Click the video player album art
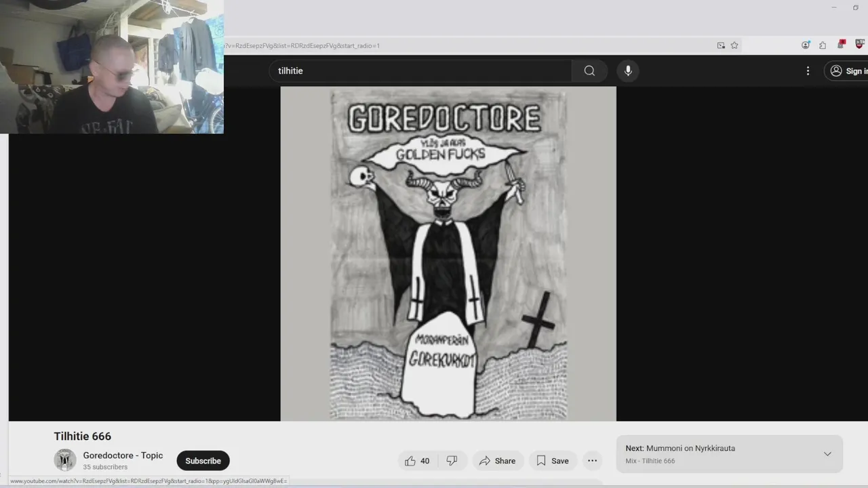The height and width of the screenshot is (488, 868). 448,253
